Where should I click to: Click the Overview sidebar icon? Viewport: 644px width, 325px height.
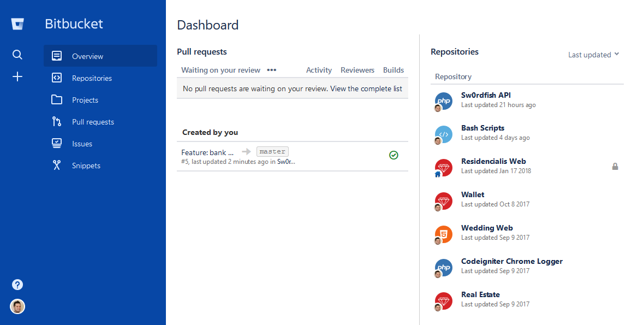(x=57, y=56)
